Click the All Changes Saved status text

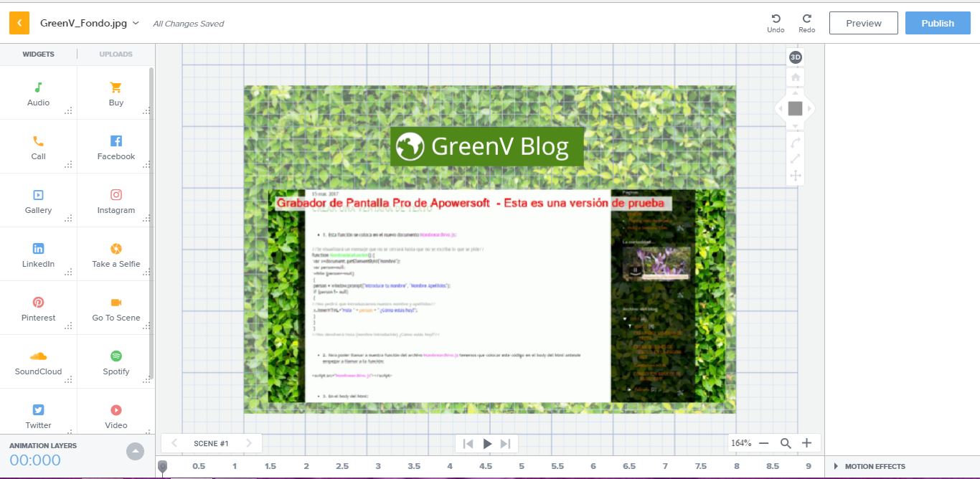189,24
